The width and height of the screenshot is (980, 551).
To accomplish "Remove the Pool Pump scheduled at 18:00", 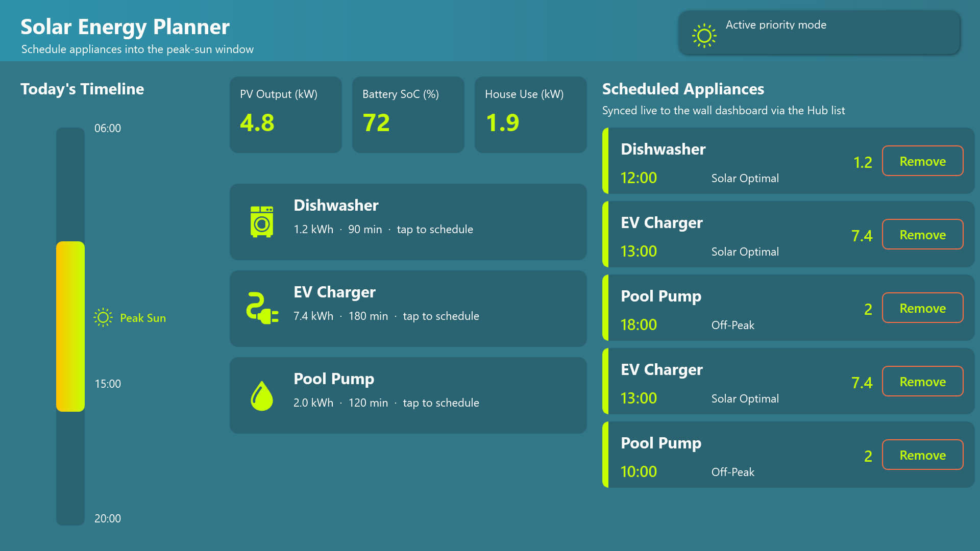I will 922,308.
